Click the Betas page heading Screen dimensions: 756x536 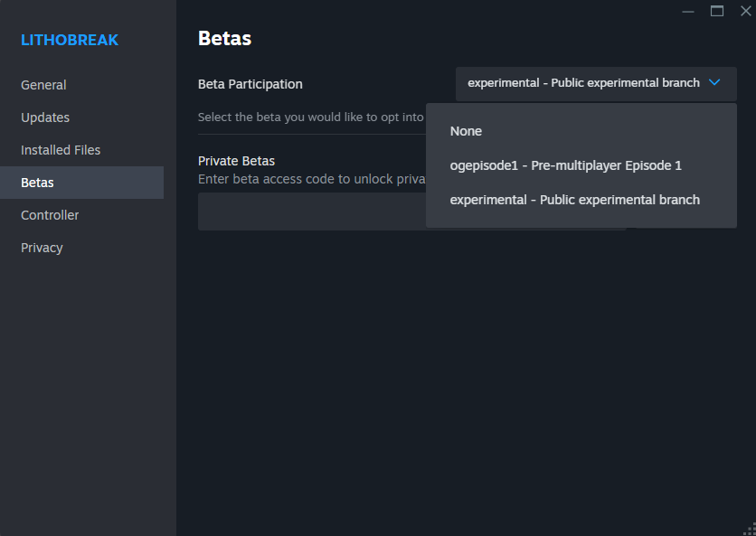point(224,38)
